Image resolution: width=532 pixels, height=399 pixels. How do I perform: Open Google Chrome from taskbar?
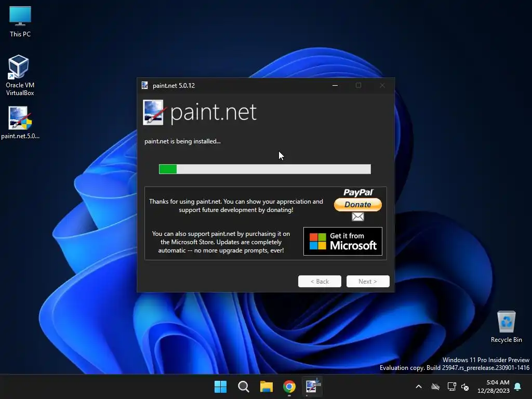289,387
